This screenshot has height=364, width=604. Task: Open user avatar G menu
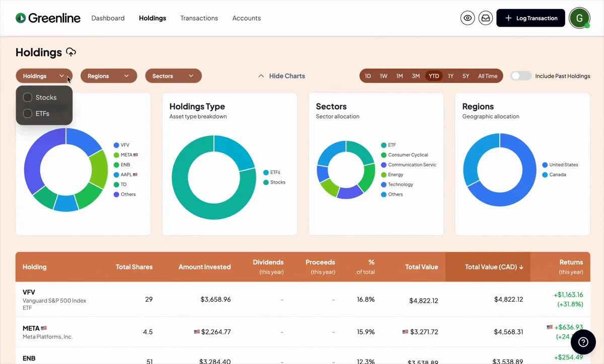click(x=579, y=18)
